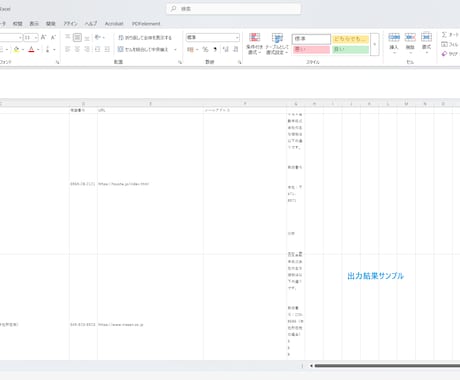Decrease decimal places
Screen dimensions: 460x380
[x=236, y=49]
